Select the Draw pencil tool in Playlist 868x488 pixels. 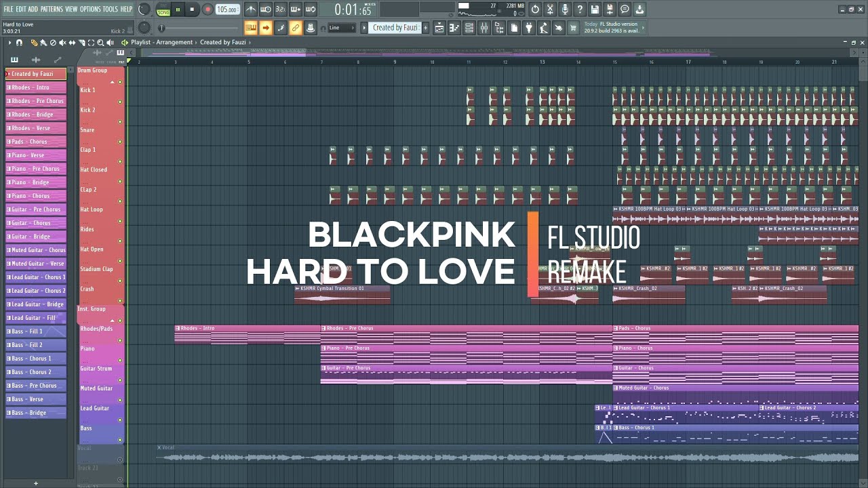click(35, 43)
